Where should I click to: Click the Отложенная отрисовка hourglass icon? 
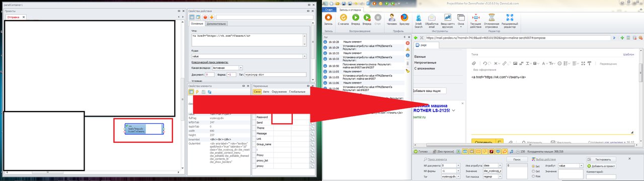point(492,21)
